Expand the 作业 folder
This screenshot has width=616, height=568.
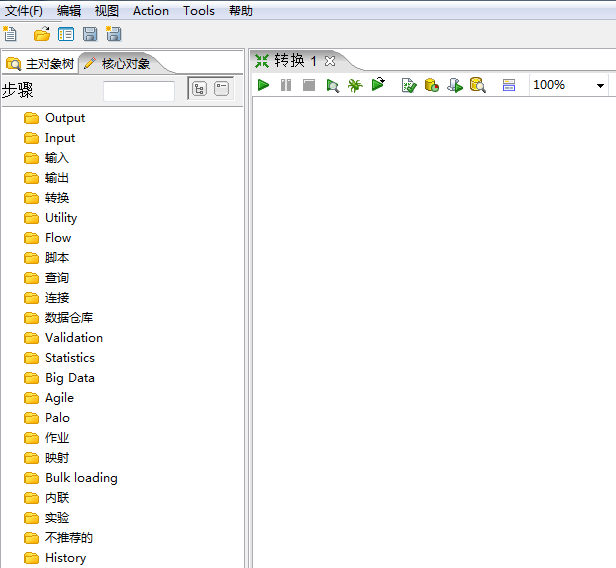click(46, 438)
